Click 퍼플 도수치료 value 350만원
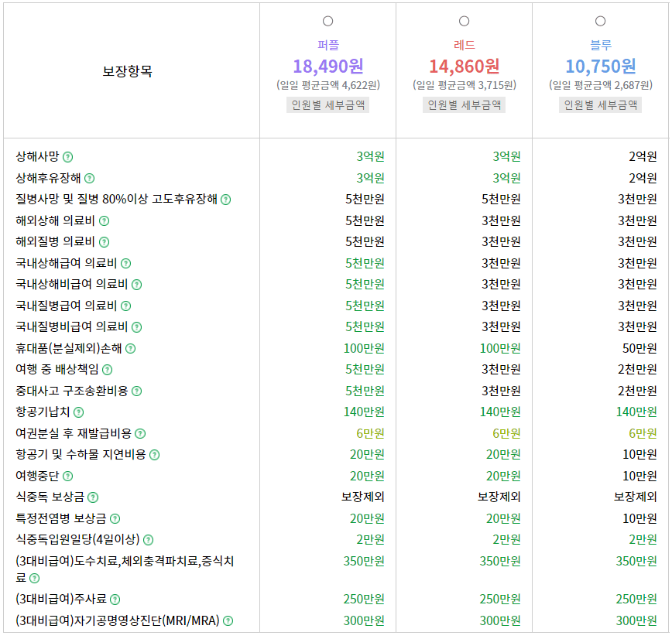The image size is (672, 639). [x=364, y=561]
